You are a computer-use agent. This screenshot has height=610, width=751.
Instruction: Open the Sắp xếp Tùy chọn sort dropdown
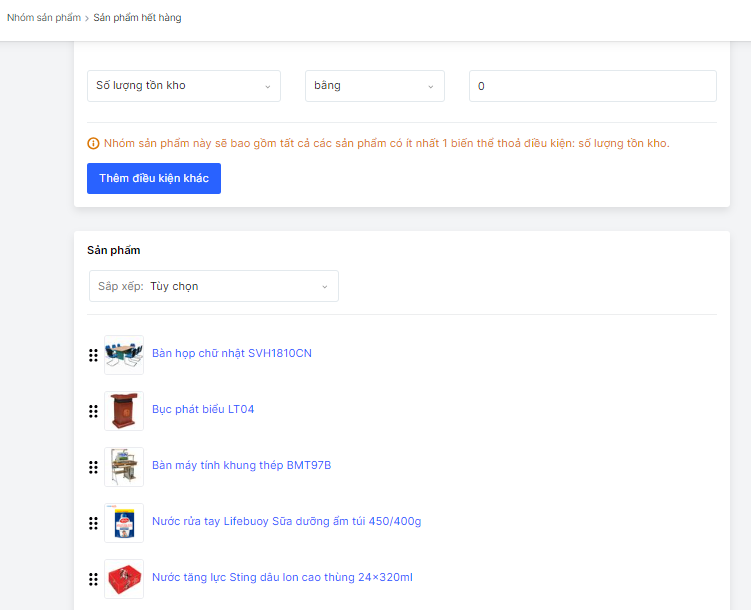click(x=214, y=286)
